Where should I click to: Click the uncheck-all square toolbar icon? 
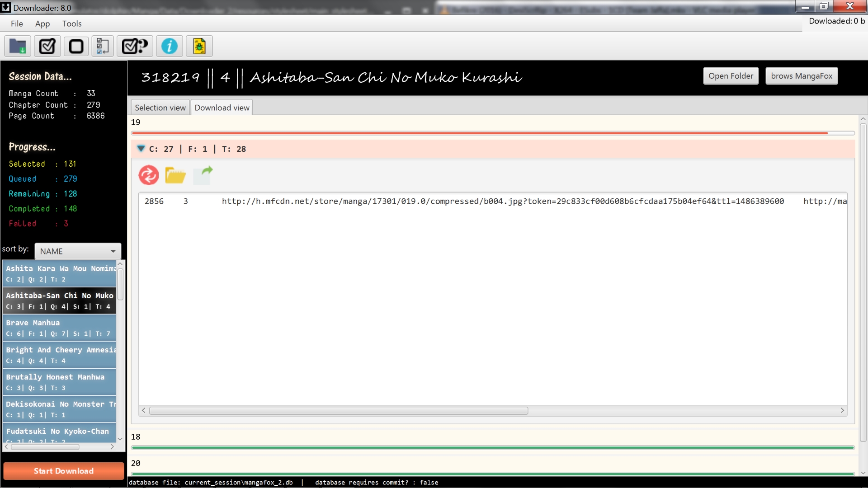76,46
